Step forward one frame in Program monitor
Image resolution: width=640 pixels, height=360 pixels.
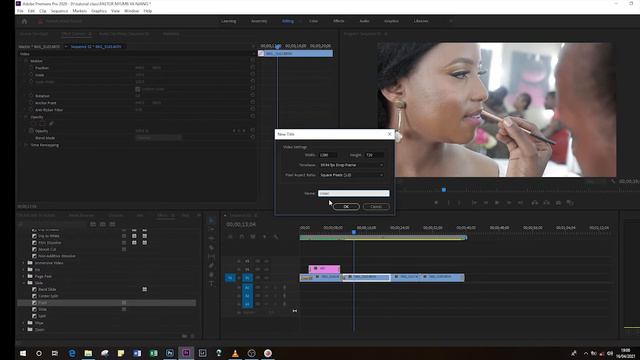click(x=509, y=202)
